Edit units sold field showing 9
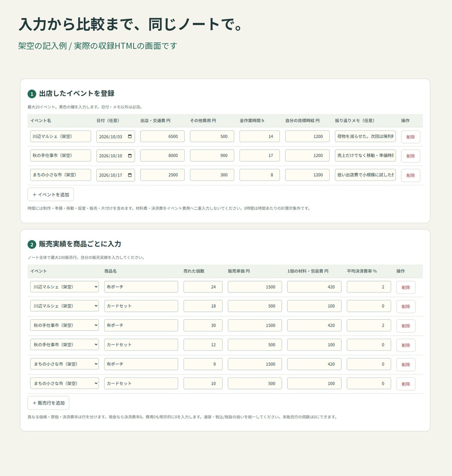This screenshot has height=476, width=452. pyautogui.click(x=203, y=364)
